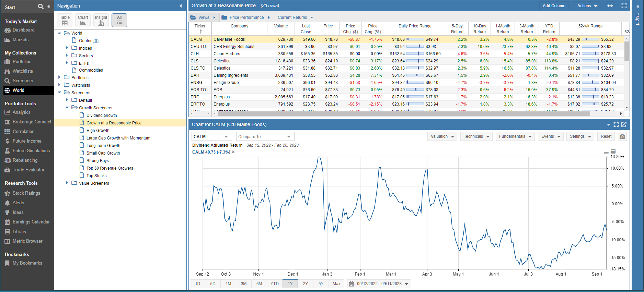Expand the screener table to fullscreen

pyautogui.click(x=624, y=6)
